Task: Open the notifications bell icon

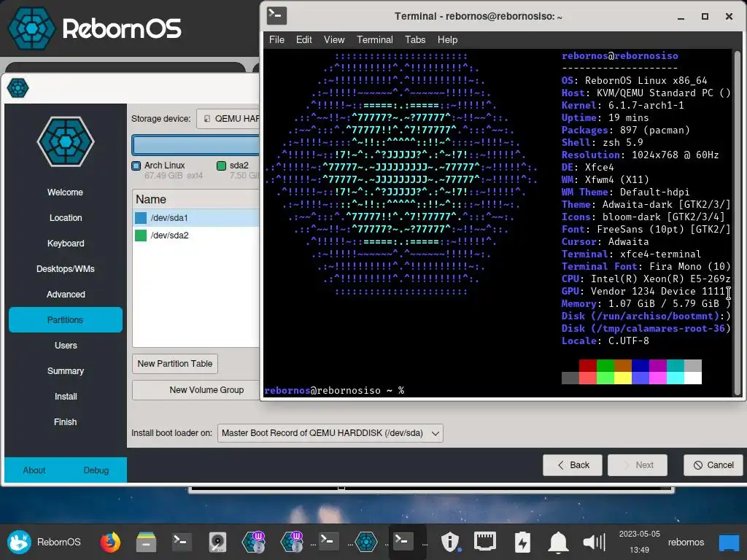Action: [558, 542]
